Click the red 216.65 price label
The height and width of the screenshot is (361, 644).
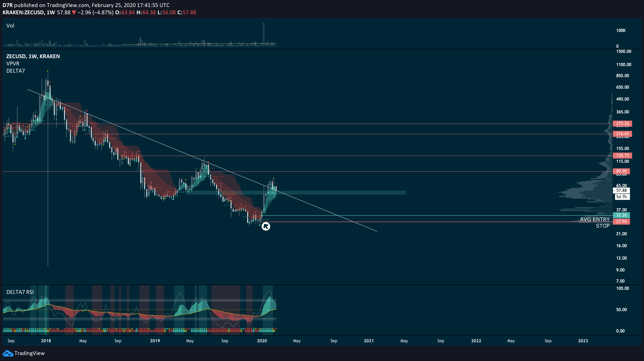[622, 134]
